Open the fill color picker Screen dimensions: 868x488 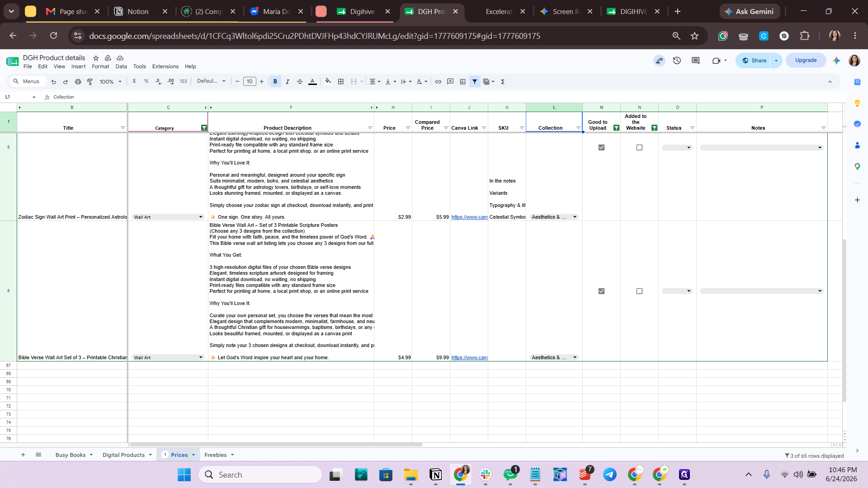[x=328, y=81]
